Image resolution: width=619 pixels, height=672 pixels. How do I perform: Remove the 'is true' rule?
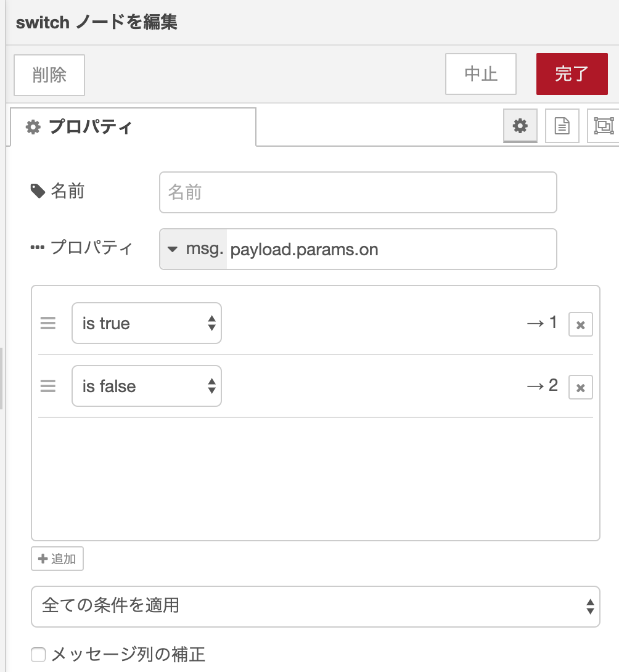tap(580, 324)
